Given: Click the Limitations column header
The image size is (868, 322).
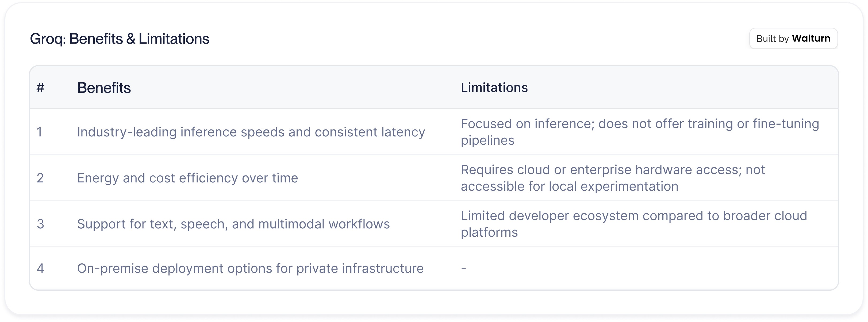Looking at the screenshot, I should click(494, 88).
